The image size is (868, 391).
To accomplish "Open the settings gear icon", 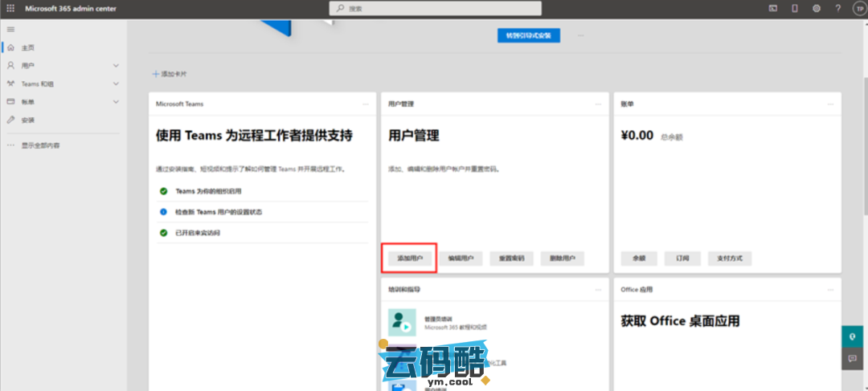I will [x=816, y=8].
